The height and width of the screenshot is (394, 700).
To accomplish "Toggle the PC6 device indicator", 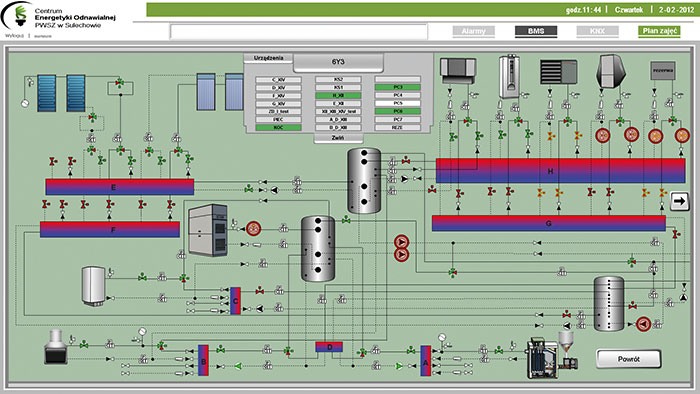I will click(398, 111).
